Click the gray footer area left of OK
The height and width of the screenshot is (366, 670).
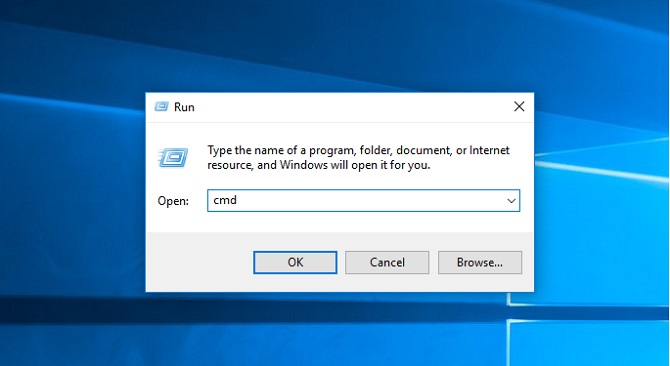(x=200, y=262)
